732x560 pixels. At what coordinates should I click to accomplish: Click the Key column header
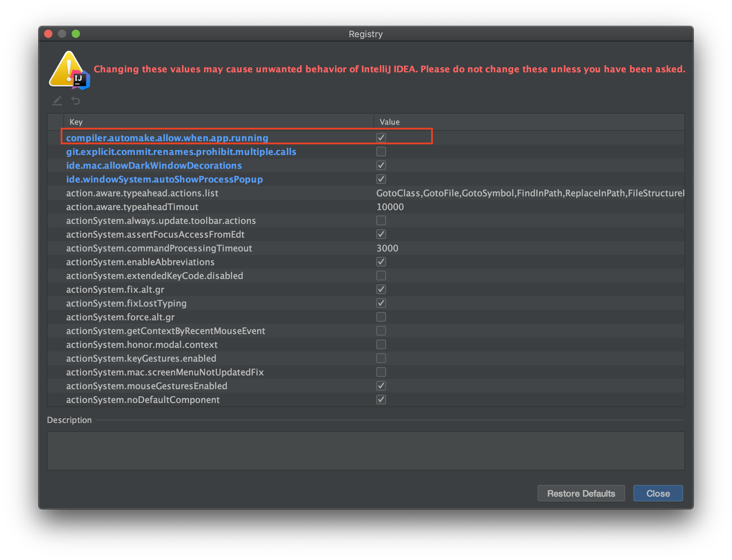(76, 122)
